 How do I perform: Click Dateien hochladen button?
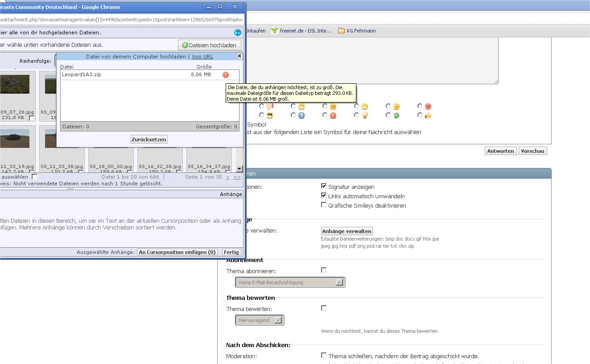[210, 45]
